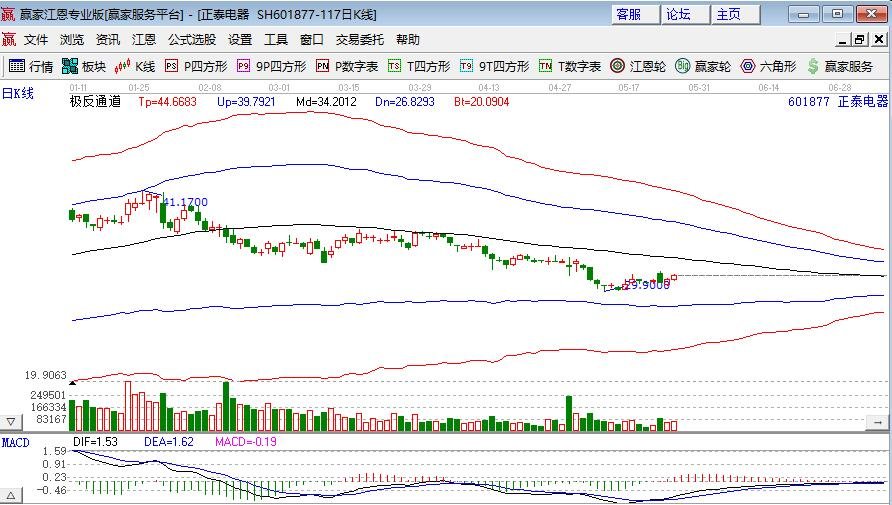
Task: Click the MACD panel label
Action: 15,442
